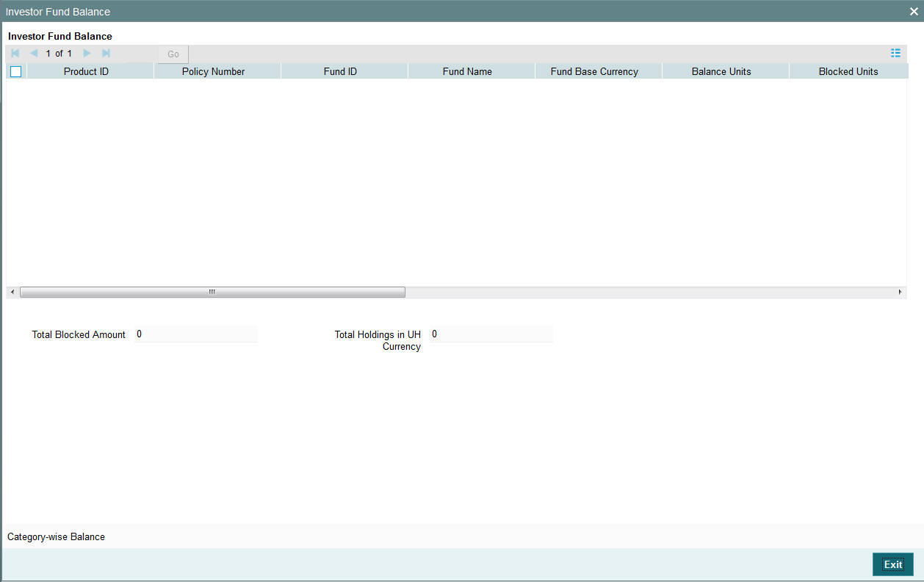This screenshot has height=582, width=924.
Task: Click the scrollbar right arrow
Action: (900, 292)
